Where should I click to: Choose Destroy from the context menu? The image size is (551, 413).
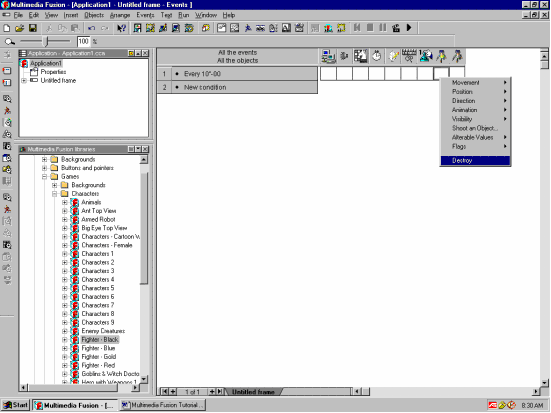click(475, 161)
